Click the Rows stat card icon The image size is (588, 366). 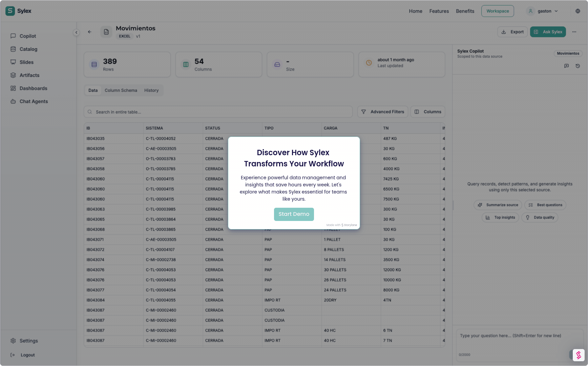94,64
